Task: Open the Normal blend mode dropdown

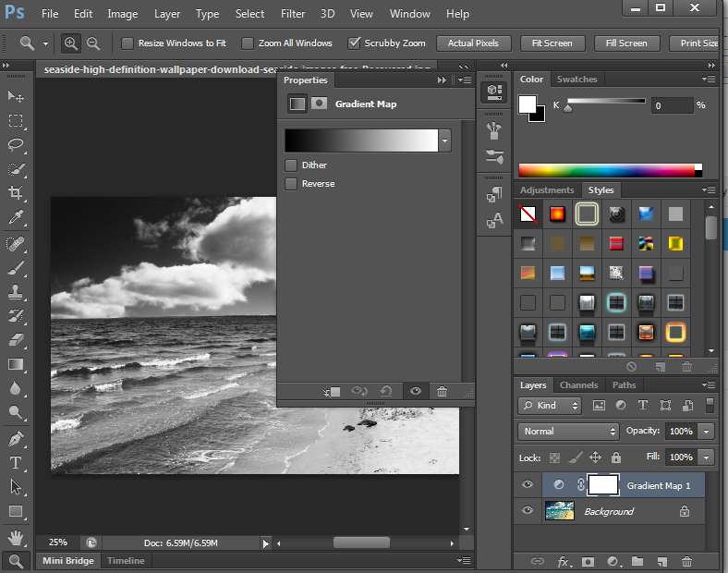Action: 568,432
